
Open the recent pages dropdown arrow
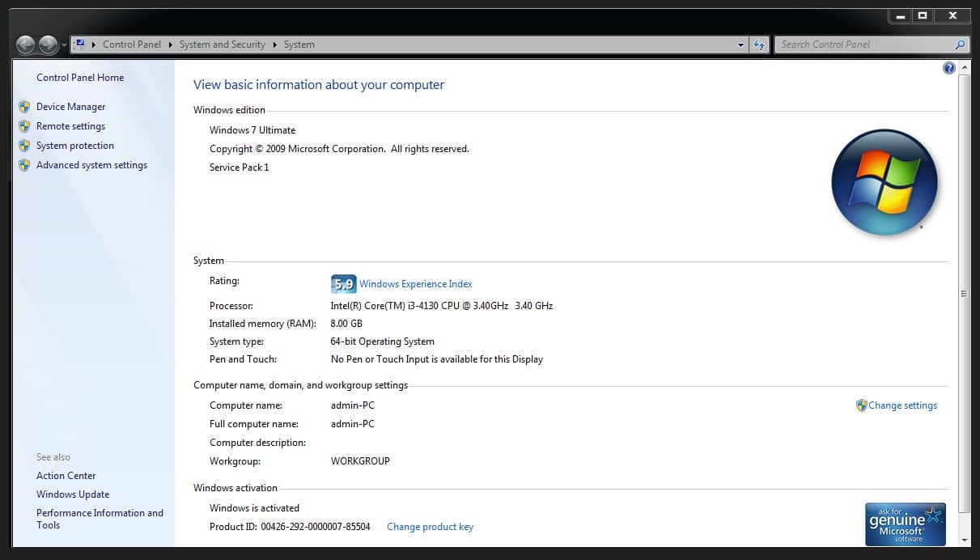65,45
